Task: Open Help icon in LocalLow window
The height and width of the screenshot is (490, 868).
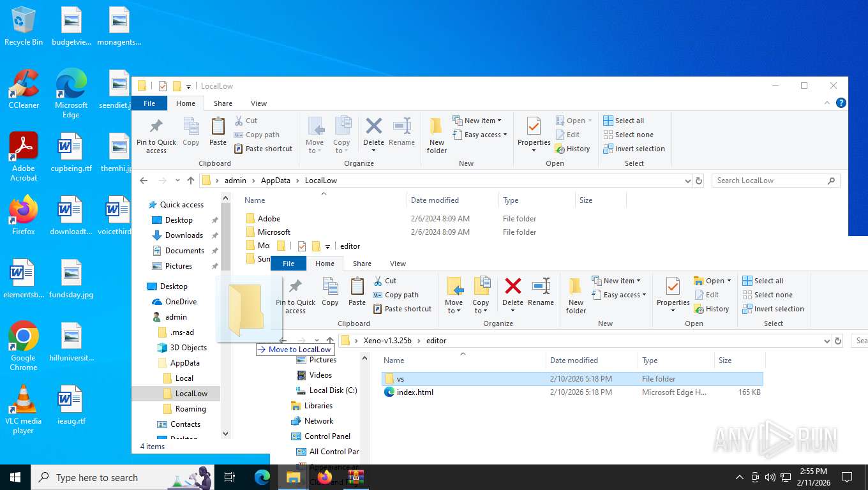Action: pyautogui.click(x=841, y=103)
